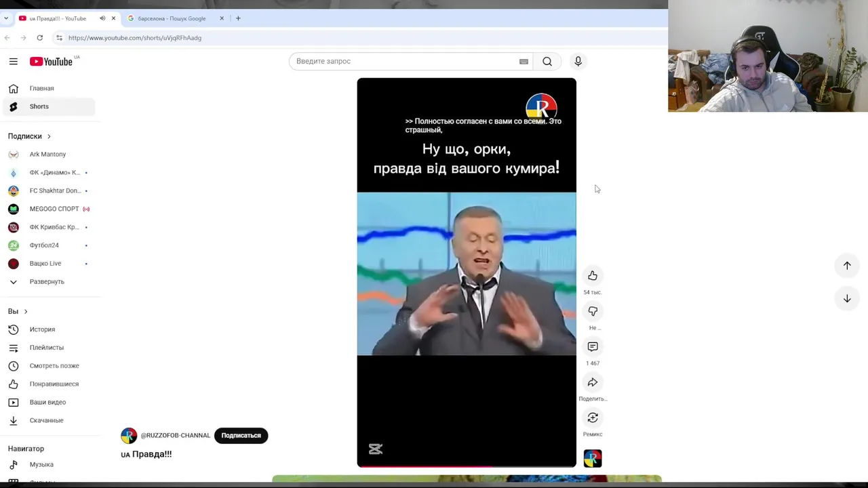Open Футбол24 subscription channel

[49, 245]
